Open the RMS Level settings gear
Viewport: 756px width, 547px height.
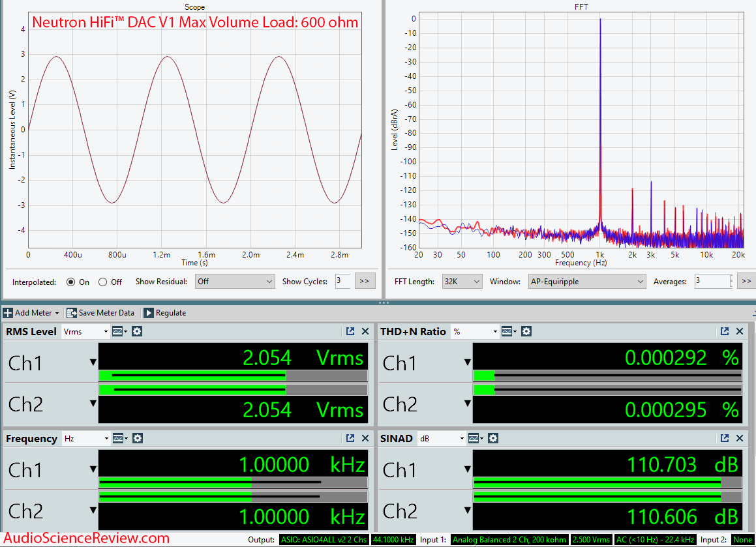(x=136, y=331)
